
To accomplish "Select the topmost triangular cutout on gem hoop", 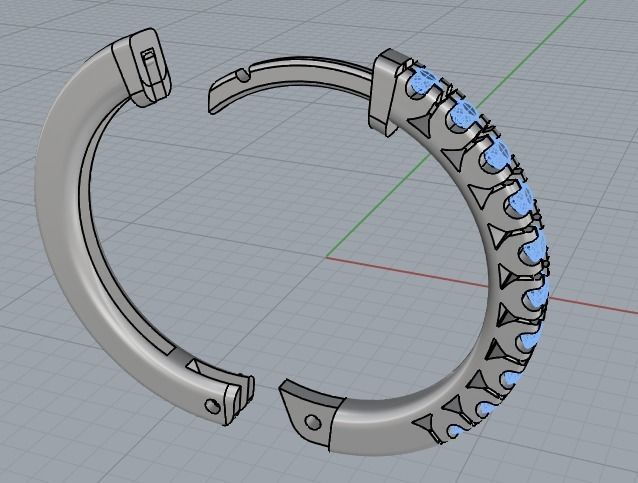I will [420, 122].
